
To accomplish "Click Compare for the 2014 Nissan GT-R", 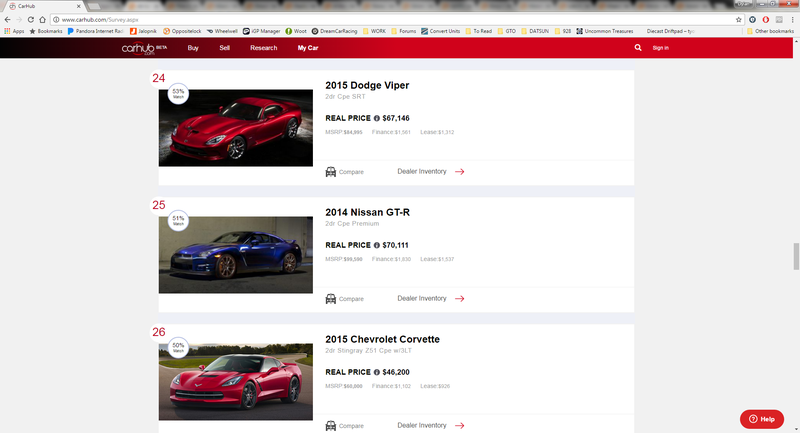I will click(x=344, y=299).
